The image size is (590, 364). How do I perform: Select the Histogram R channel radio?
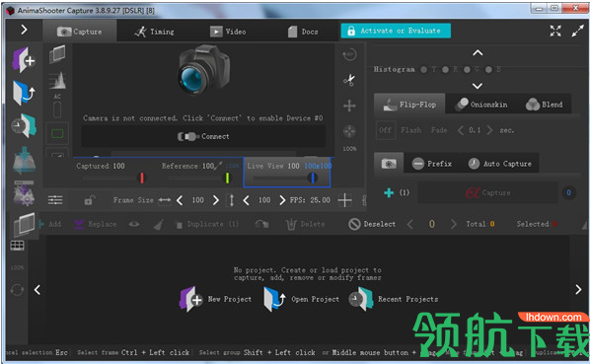pyautogui.click(x=446, y=70)
